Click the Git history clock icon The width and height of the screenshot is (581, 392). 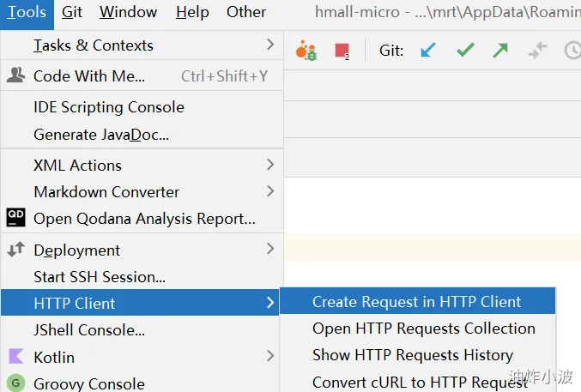pos(573,51)
